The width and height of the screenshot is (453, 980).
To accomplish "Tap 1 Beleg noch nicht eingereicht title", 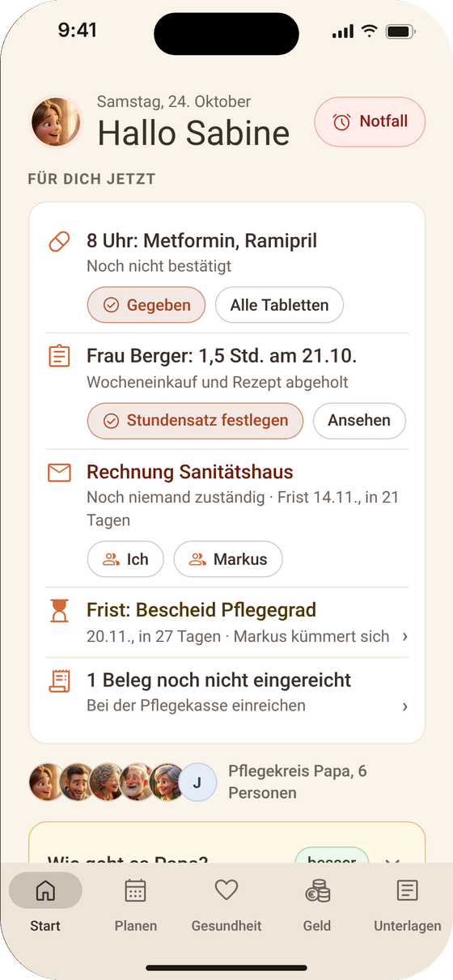I will (x=219, y=681).
